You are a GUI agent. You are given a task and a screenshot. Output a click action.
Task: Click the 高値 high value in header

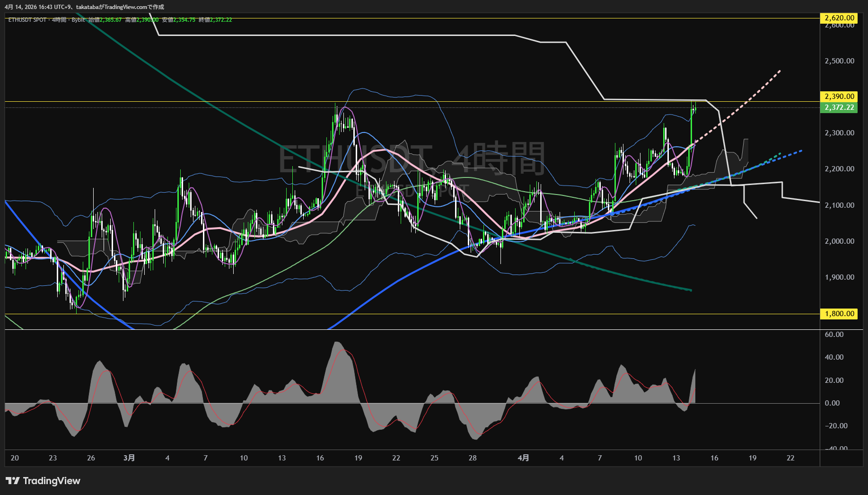pos(147,20)
